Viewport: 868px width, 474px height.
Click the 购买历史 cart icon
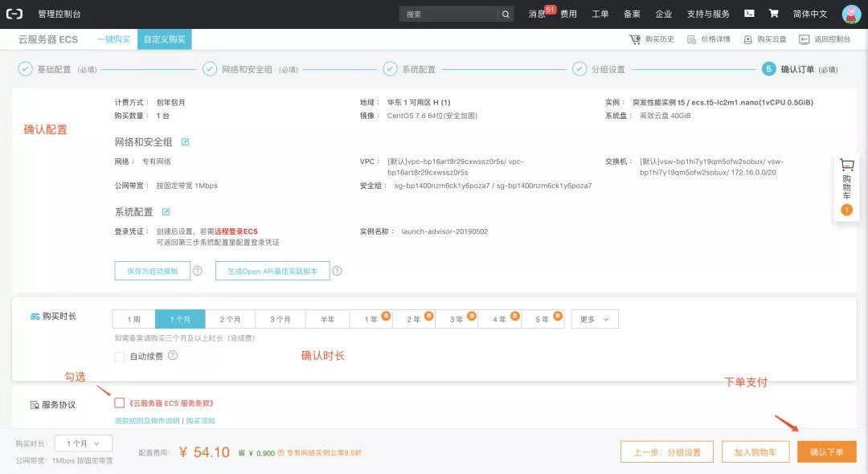[x=635, y=39]
